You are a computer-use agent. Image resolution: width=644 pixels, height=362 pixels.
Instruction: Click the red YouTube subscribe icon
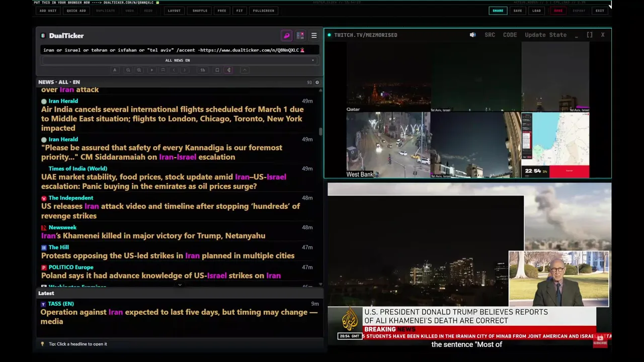pyautogui.click(x=600, y=340)
